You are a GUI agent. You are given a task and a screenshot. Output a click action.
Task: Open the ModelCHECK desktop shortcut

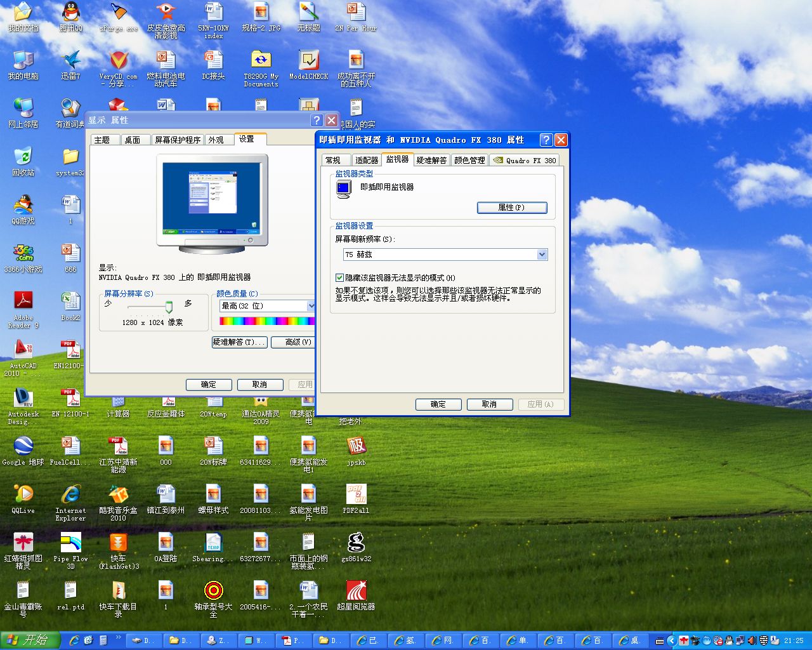pos(308,65)
